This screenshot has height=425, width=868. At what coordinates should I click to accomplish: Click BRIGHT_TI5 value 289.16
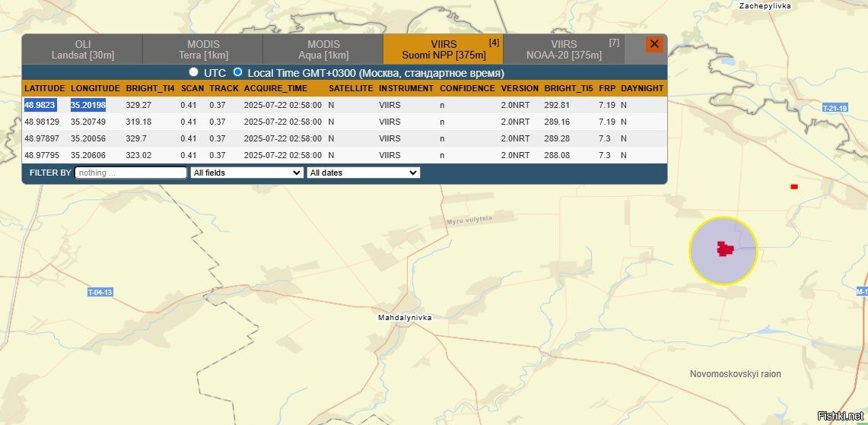coord(557,122)
